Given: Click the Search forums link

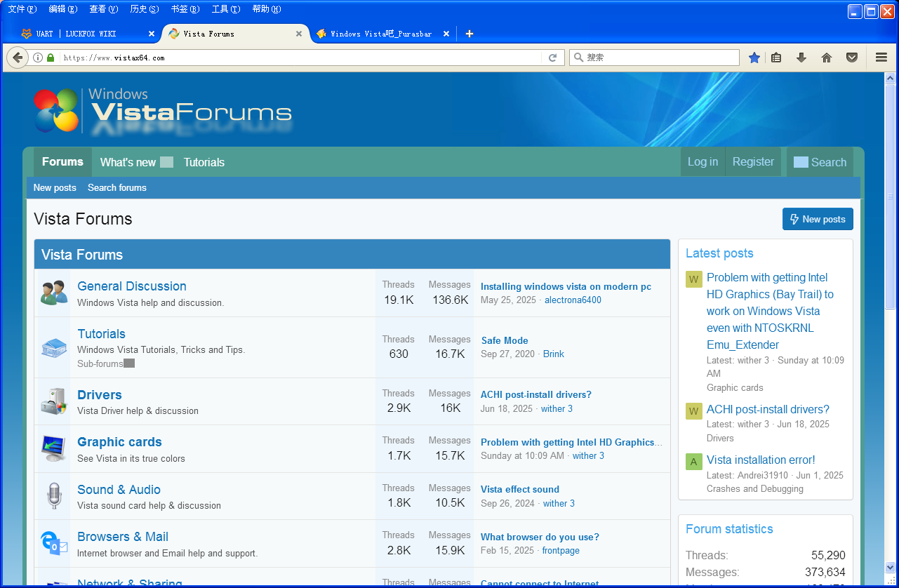Looking at the screenshot, I should click(x=117, y=188).
